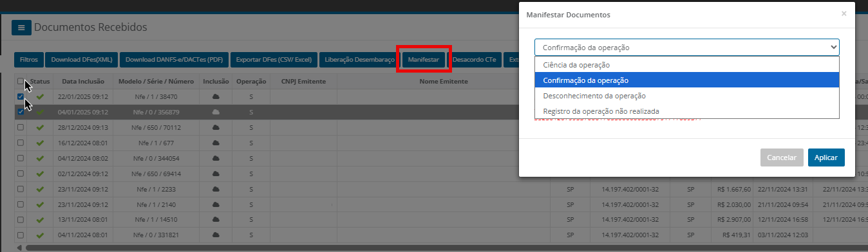Uncheck the row Nfe / 1 / 38470 checkbox
The image size is (868, 252).
(21, 96)
